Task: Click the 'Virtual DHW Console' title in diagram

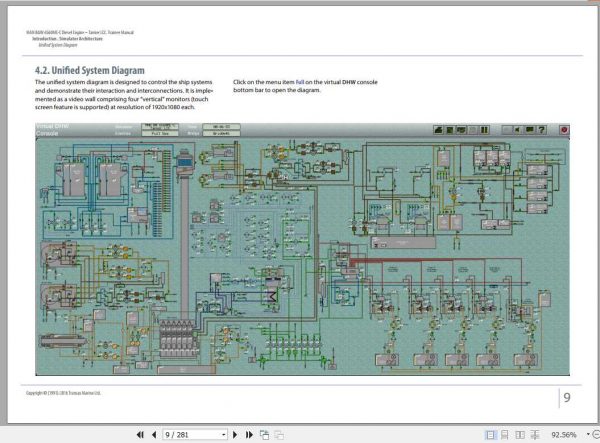Action: click(x=52, y=130)
